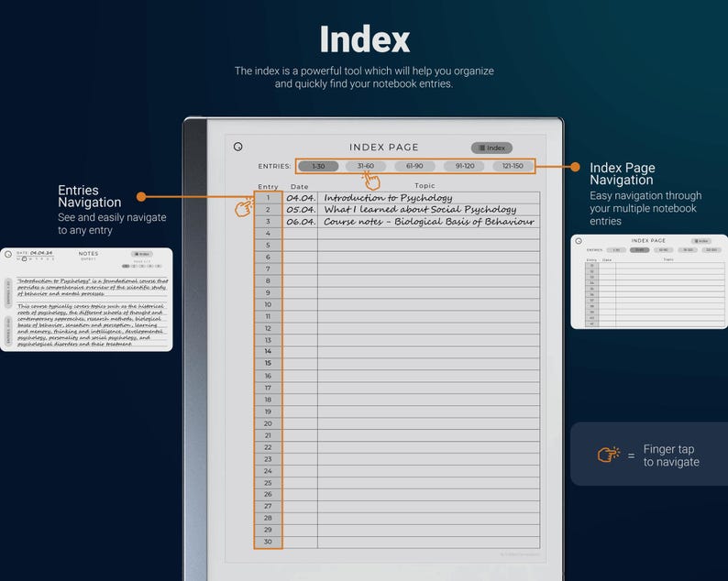
Task: Navigate to entry number 2
Action: click(x=268, y=210)
